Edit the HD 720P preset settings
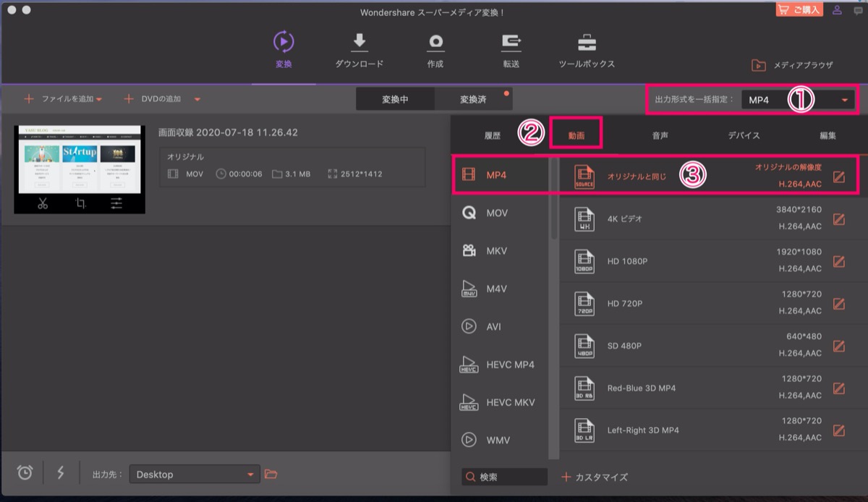The width and height of the screenshot is (868, 502). pos(839,304)
